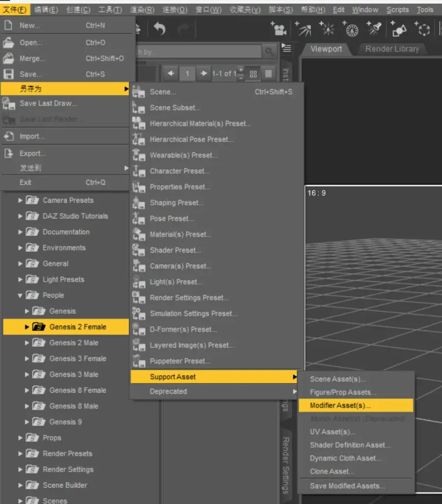Expand the DAZ Studio Tutorials folder
Viewport: 442px width, 504px height.
(x=20, y=216)
